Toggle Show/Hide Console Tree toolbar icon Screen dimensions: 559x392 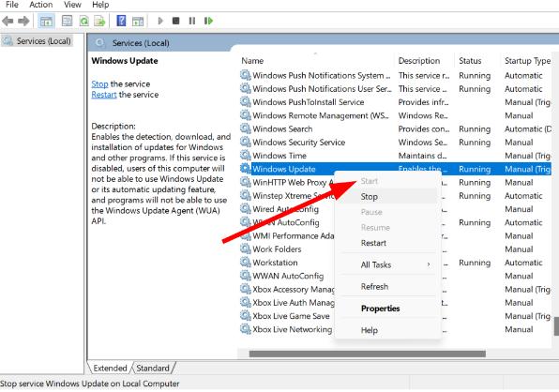pyautogui.click(x=46, y=21)
